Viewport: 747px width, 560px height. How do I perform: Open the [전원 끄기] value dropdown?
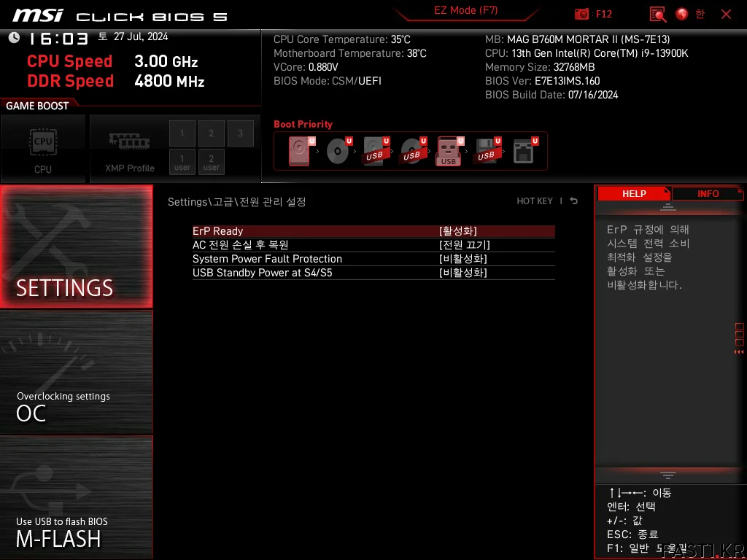point(465,245)
